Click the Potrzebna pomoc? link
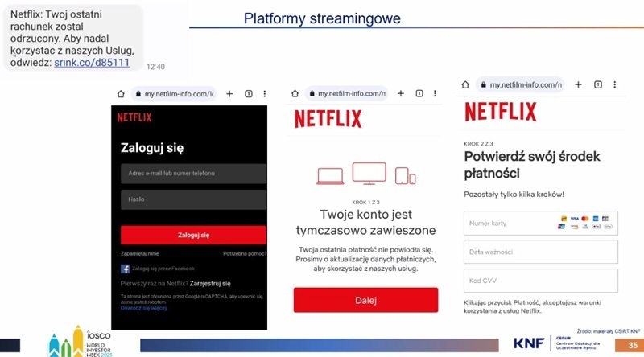Viewport: 644px width, 357px height. coord(244,253)
